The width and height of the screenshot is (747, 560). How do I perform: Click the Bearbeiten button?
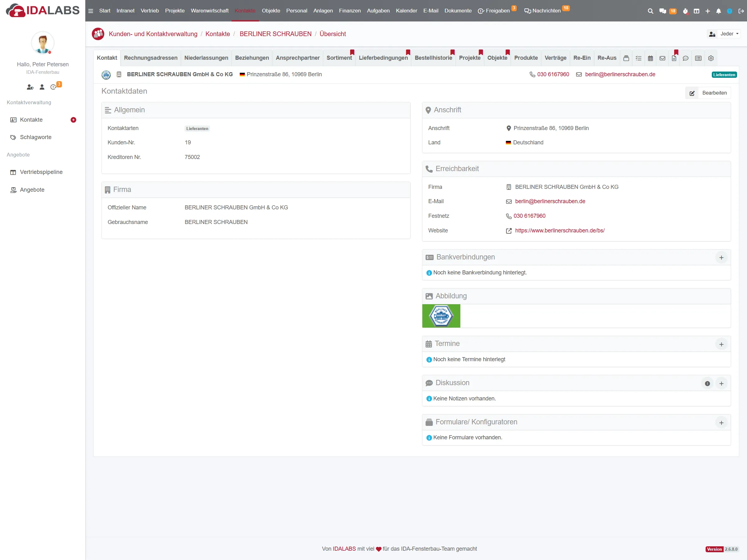click(x=708, y=93)
